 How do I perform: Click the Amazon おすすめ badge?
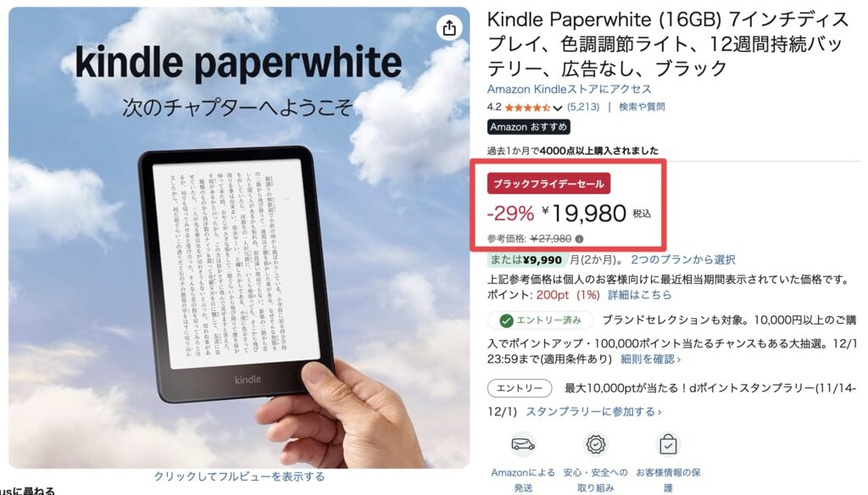(529, 127)
